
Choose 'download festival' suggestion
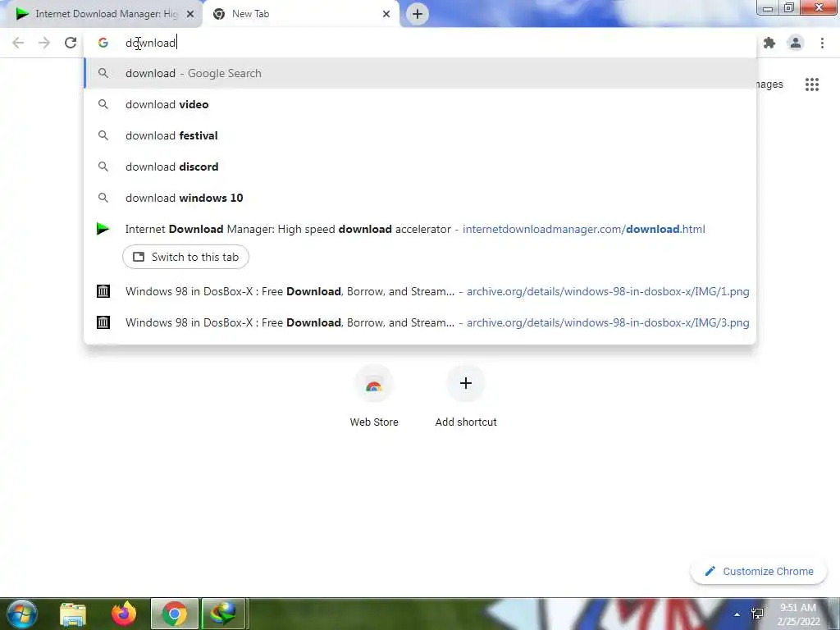421,135
